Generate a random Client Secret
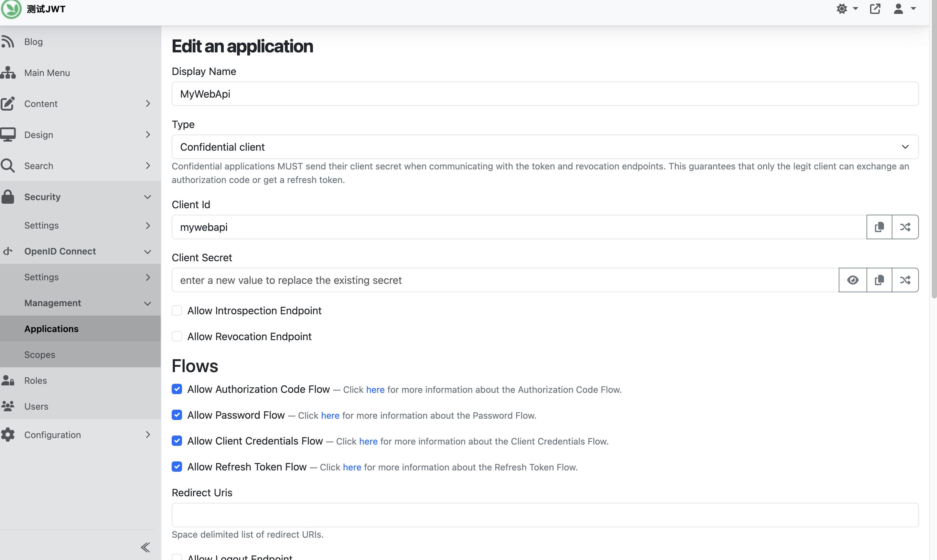The image size is (937, 560). pyautogui.click(x=905, y=280)
